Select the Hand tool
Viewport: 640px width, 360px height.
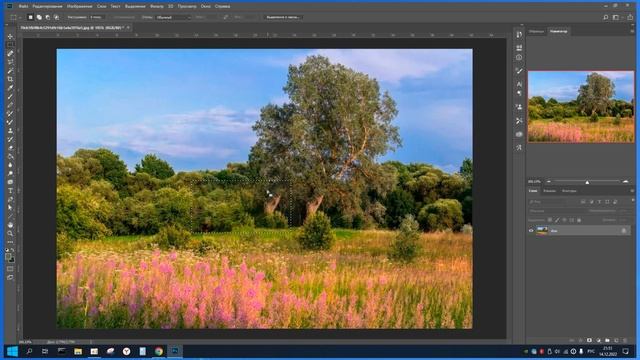pyautogui.click(x=10, y=225)
